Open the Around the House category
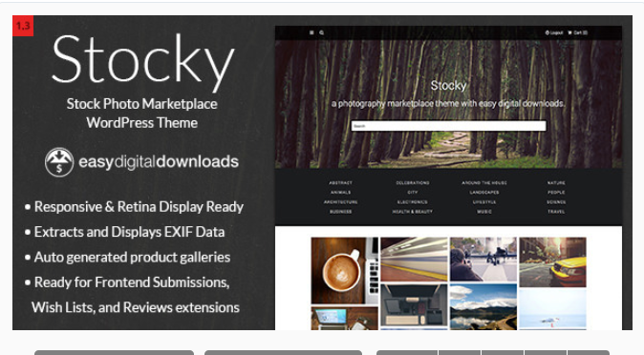This screenshot has height=355, width=644. [484, 182]
